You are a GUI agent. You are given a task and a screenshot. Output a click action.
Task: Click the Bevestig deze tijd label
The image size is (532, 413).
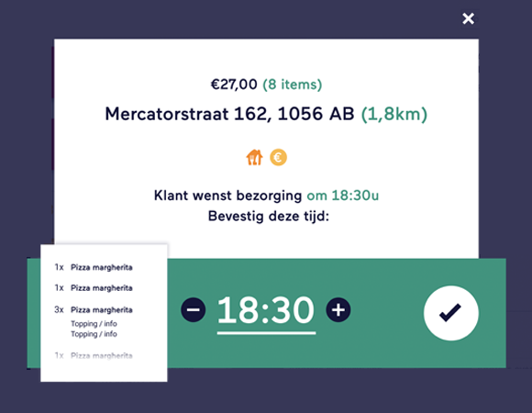[269, 217]
